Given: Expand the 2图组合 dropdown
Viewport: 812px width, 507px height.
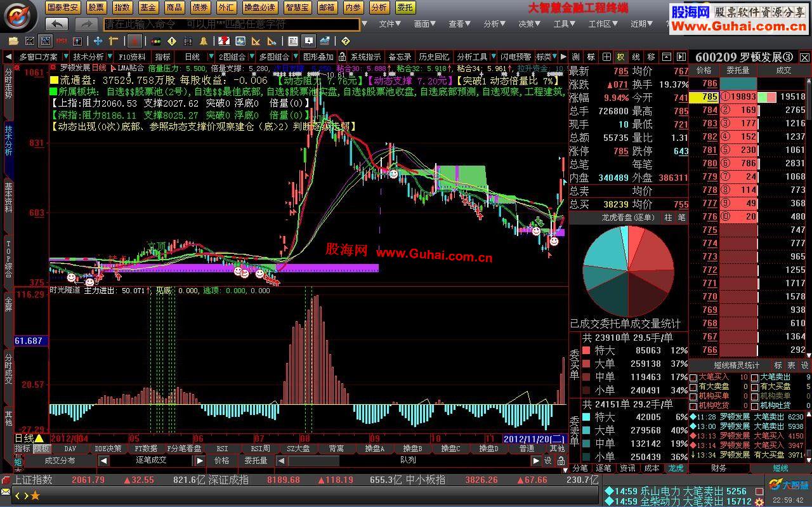Looking at the screenshot, I should click(x=252, y=56).
